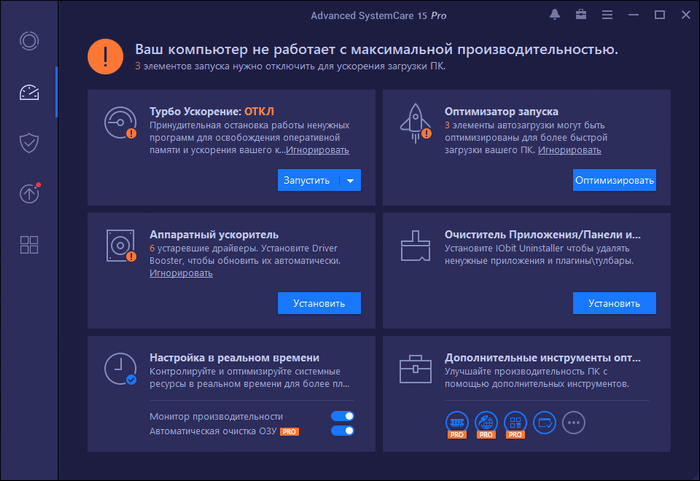Viewport: 700px width, 481px height.
Task: Click the Оптимизировать button
Action: (x=614, y=180)
